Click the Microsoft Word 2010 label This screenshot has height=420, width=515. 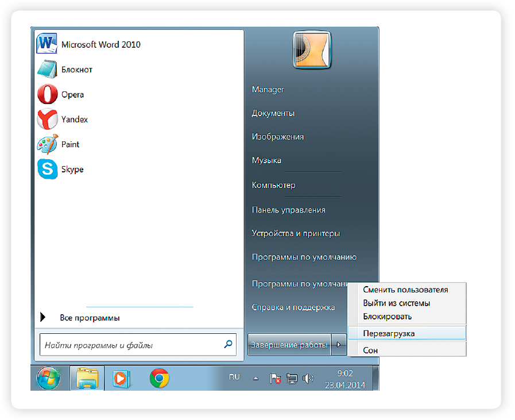(101, 44)
